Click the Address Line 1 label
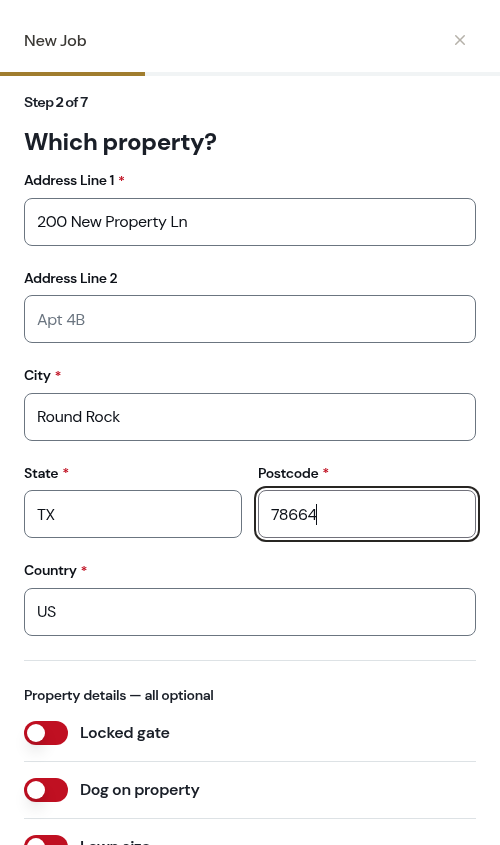 point(70,181)
